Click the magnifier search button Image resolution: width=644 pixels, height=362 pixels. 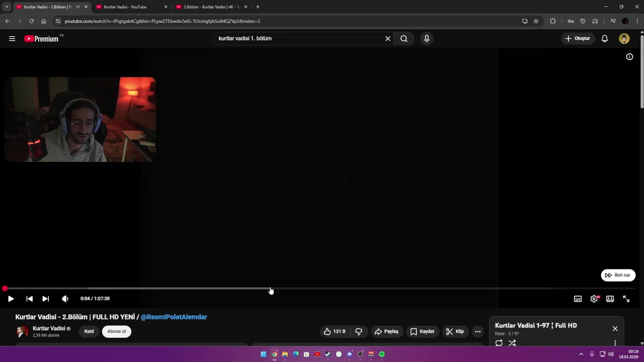pyautogui.click(x=404, y=39)
